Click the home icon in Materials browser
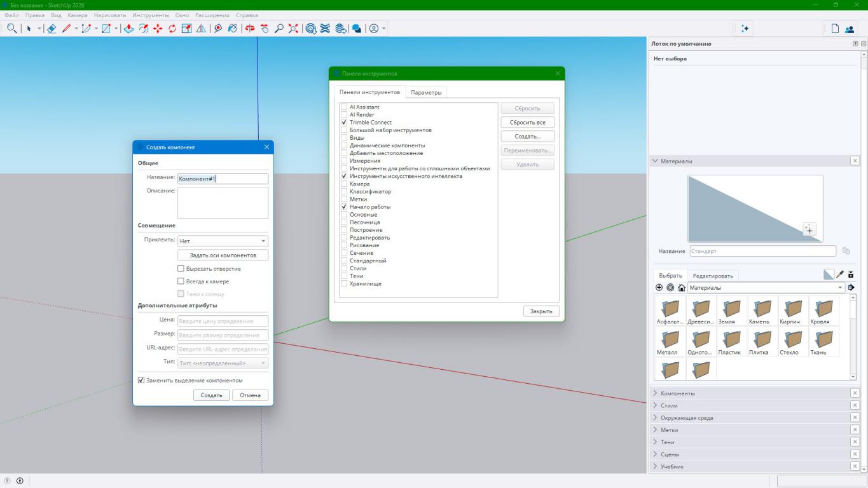868x488 pixels. (681, 288)
